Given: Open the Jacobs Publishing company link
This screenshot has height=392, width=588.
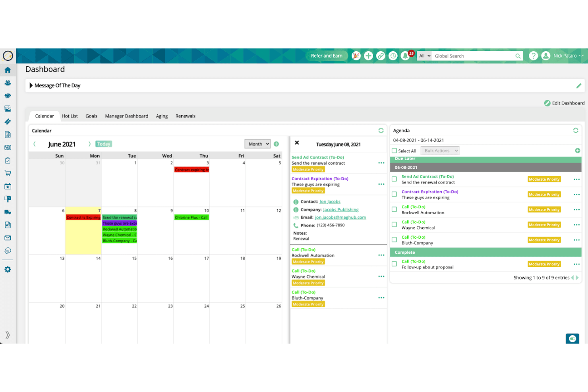Looking at the screenshot, I should click(x=341, y=210).
